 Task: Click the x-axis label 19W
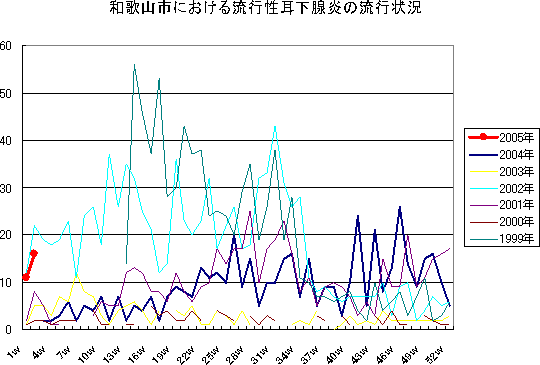(162, 354)
